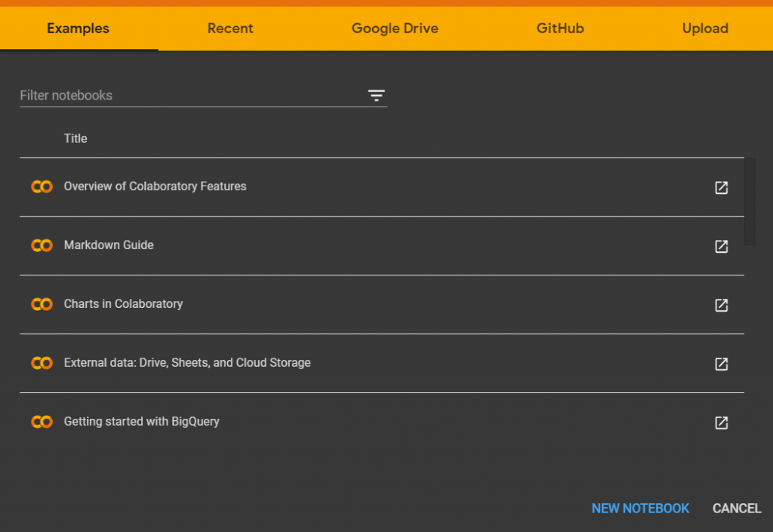The height and width of the screenshot is (532, 773).
Task: Switch to the Upload tab
Action: (x=705, y=28)
